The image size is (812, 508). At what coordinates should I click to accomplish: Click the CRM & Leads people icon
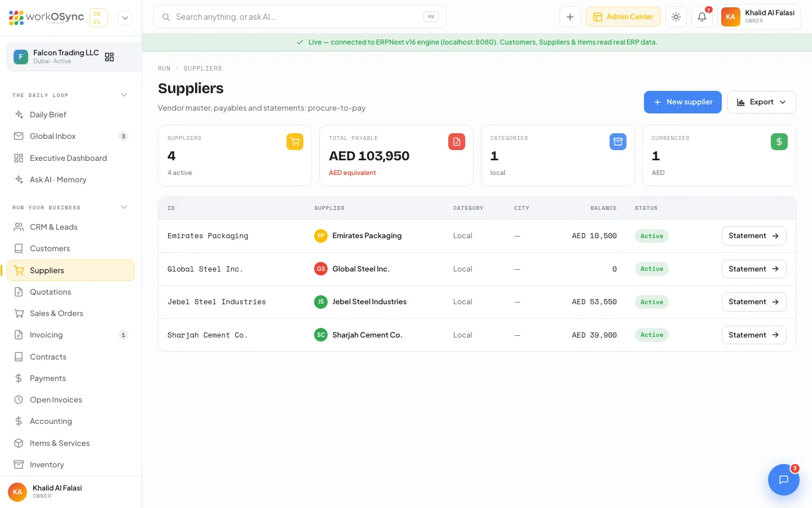click(x=19, y=227)
